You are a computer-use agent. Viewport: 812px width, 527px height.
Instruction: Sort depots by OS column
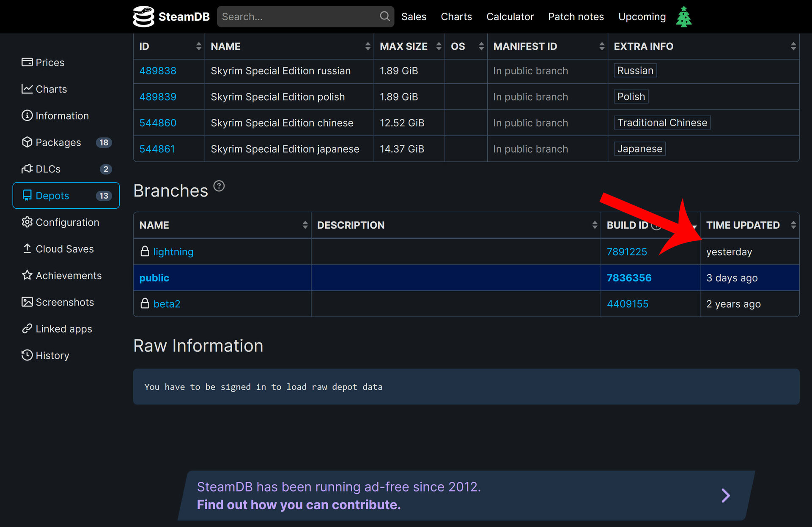tap(481, 46)
